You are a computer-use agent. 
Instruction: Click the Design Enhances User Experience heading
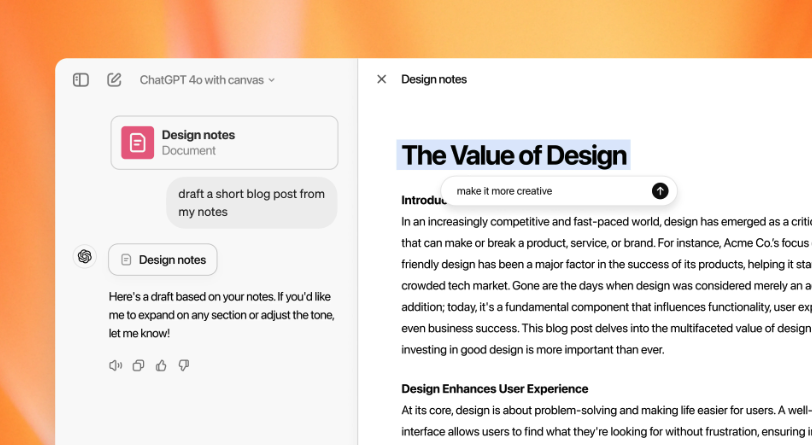(495, 389)
